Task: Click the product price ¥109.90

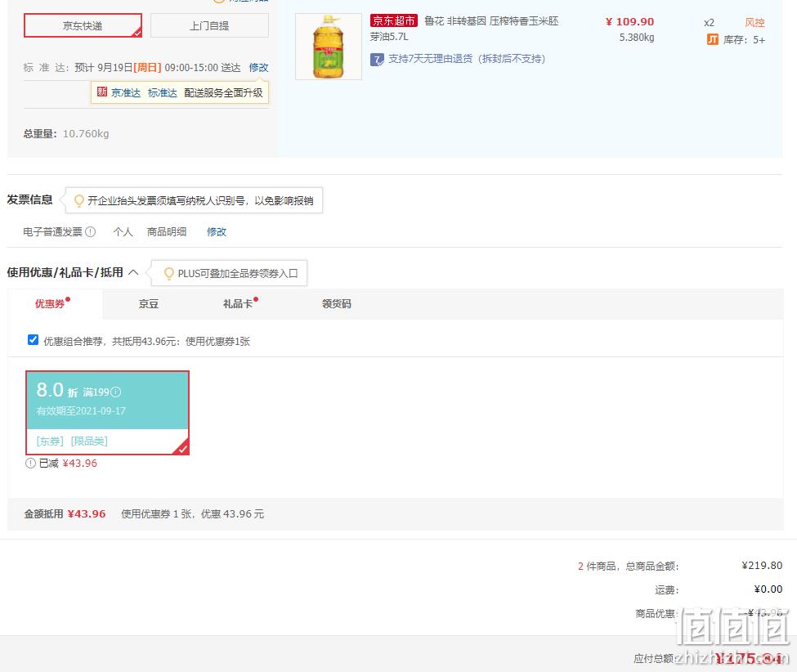Action: (x=629, y=22)
